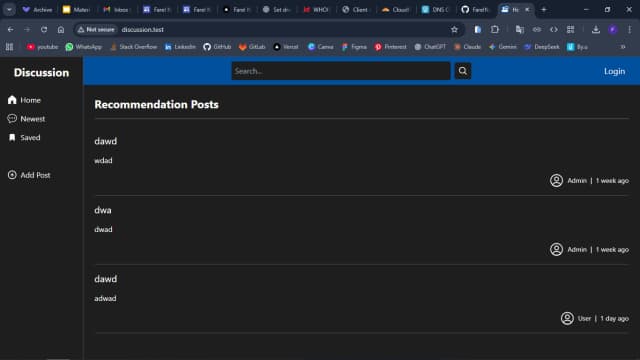Viewport: 640px width, 360px height.
Task: Click post body text wdad
Action: coord(103,160)
